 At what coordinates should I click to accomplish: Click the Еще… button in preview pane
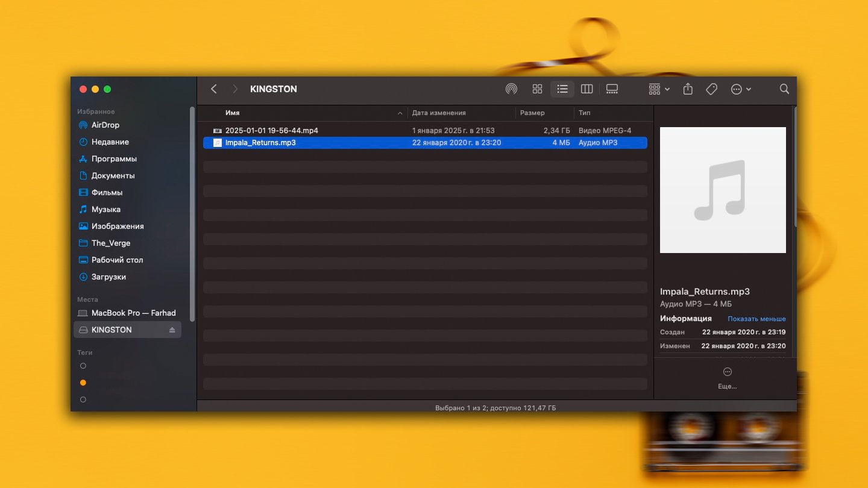coord(728,378)
